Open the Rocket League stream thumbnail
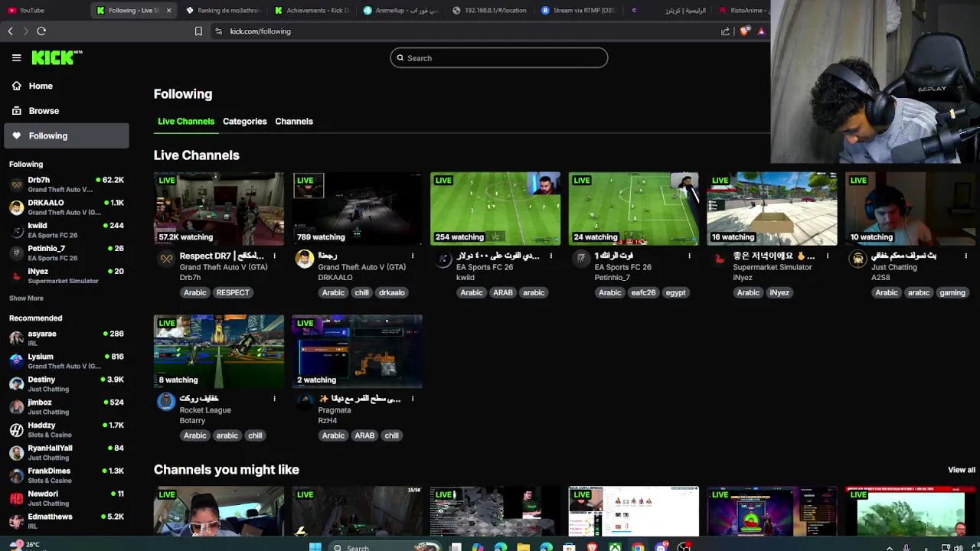This screenshot has width=980, height=551. (x=219, y=351)
